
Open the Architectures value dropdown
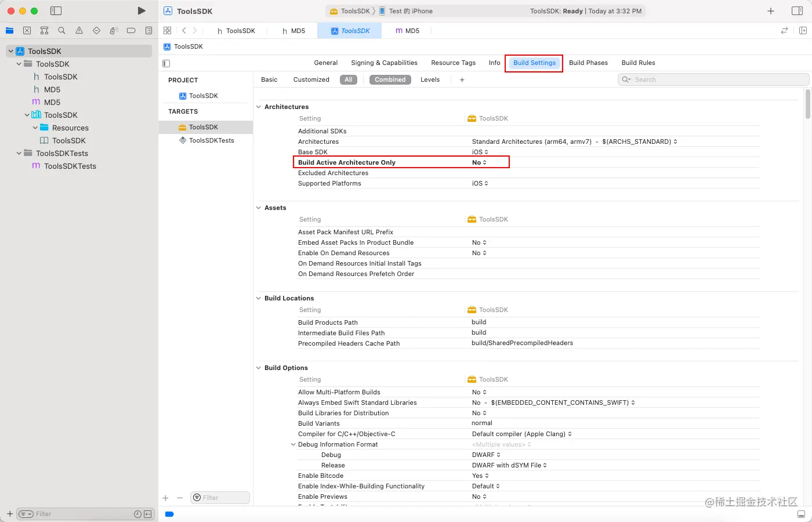point(574,142)
